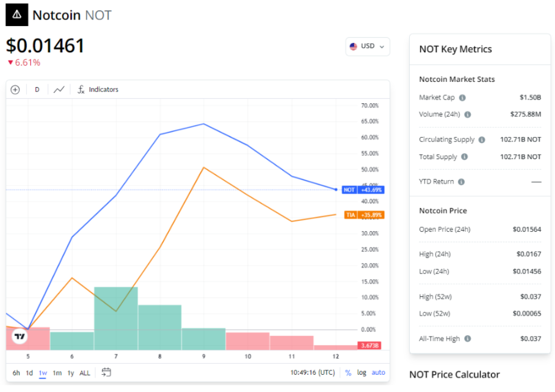This screenshot has width=555, height=392.
Task: Click the $0.01461 price text
Action: pos(45,45)
